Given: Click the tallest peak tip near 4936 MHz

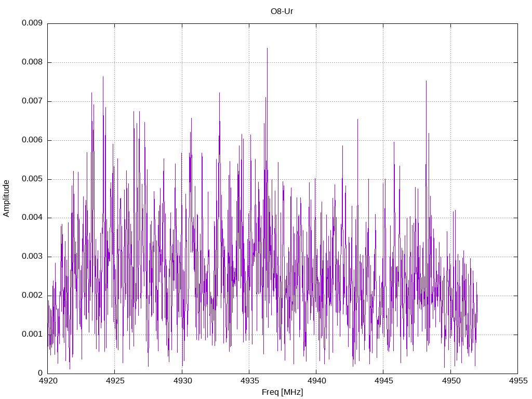Looking at the screenshot, I should click(x=268, y=48).
